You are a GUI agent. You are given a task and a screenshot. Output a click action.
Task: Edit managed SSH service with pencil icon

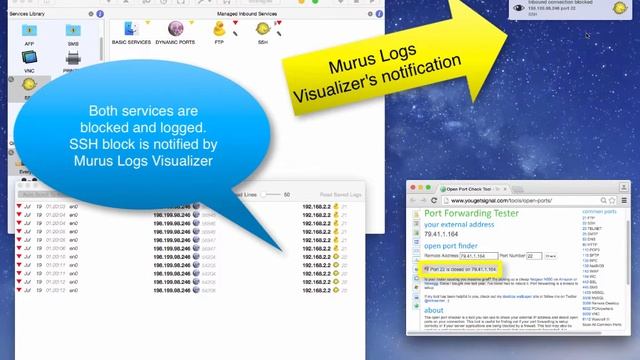click(x=279, y=33)
